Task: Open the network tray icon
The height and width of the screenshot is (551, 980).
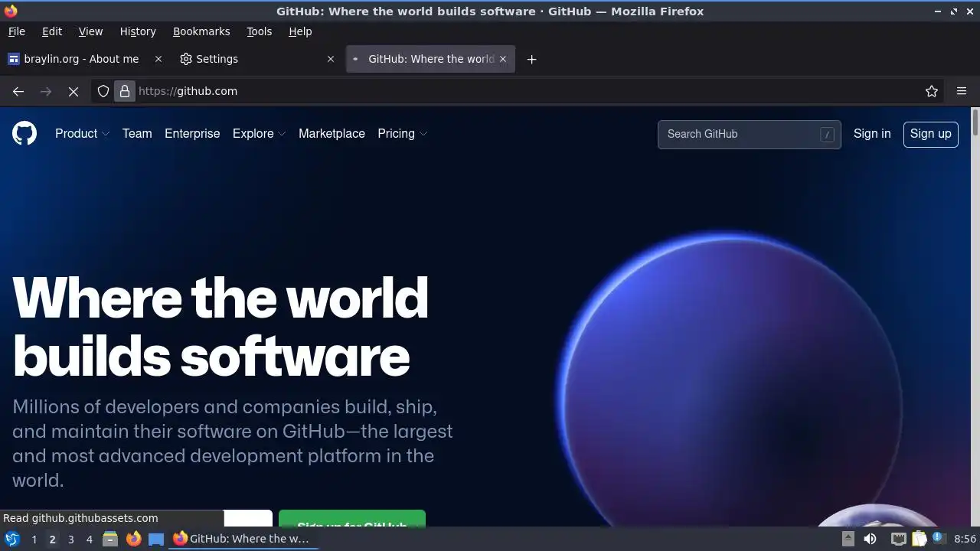Action: pos(898,539)
